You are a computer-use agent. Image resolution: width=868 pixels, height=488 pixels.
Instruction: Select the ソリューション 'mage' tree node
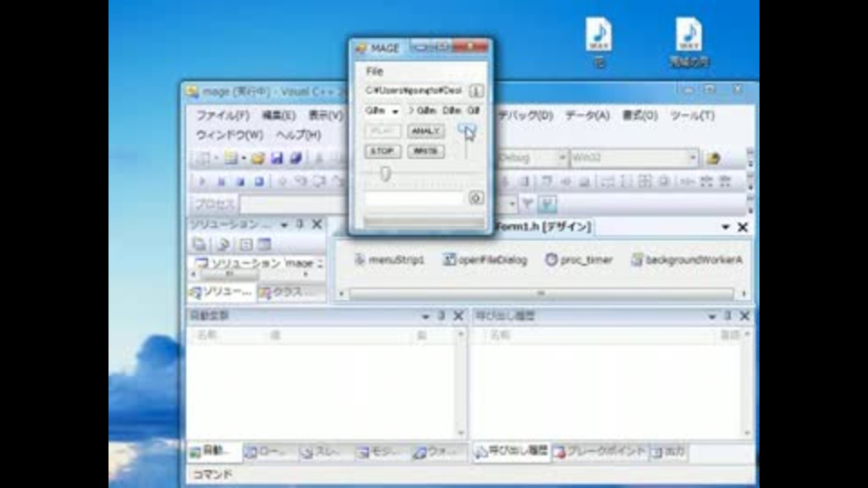pyautogui.click(x=259, y=263)
